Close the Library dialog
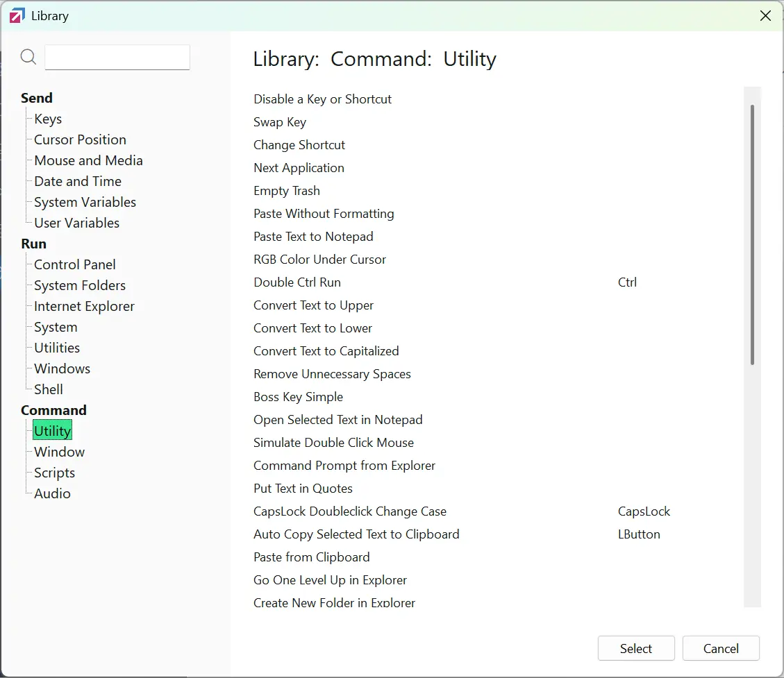The width and height of the screenshot is (784, 678). pos(765,16)
